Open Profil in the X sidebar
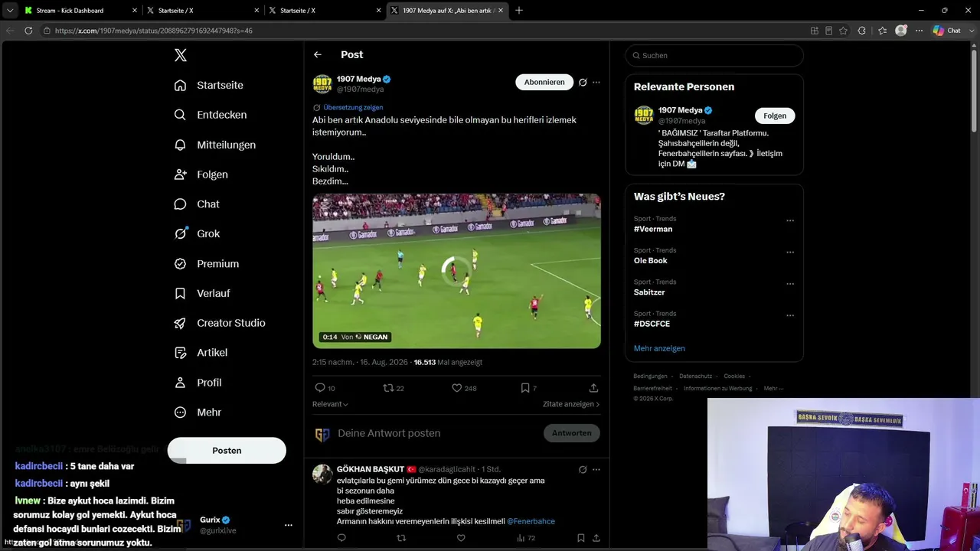This screenshot has width=980, height=551. pos(198,383)
